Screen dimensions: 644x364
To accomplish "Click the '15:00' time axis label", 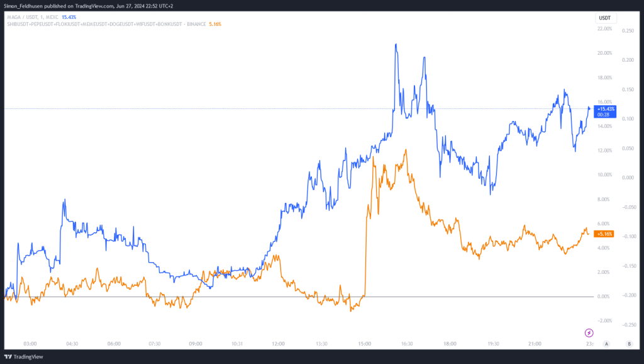I will point(364,344).
